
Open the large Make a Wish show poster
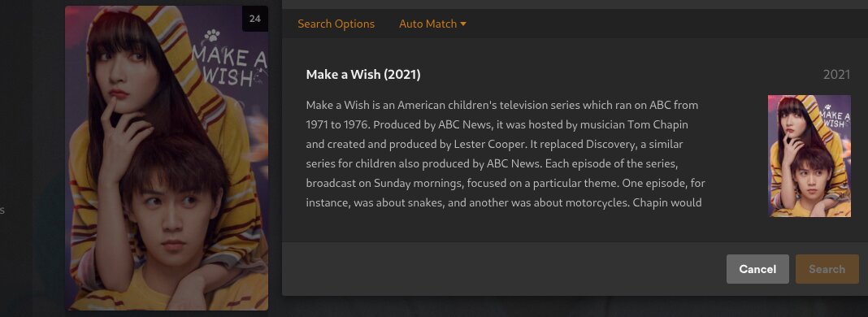coord(167,158)
